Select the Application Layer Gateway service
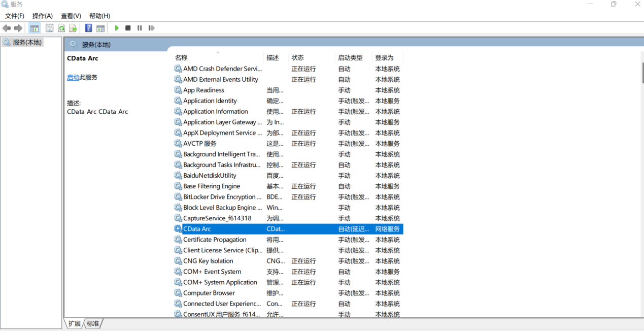This screenshot has width=644, height=331. pyautogui.click(x=288, y=122)
